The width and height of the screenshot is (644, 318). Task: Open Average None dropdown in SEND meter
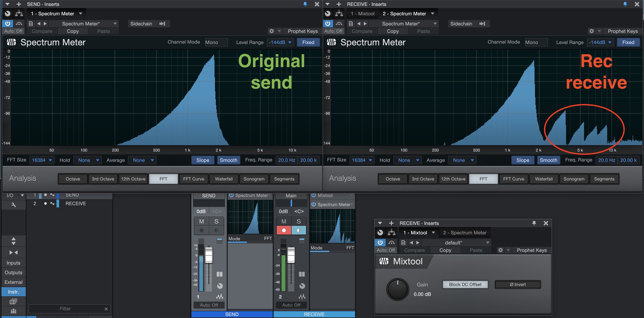[142, 160]
